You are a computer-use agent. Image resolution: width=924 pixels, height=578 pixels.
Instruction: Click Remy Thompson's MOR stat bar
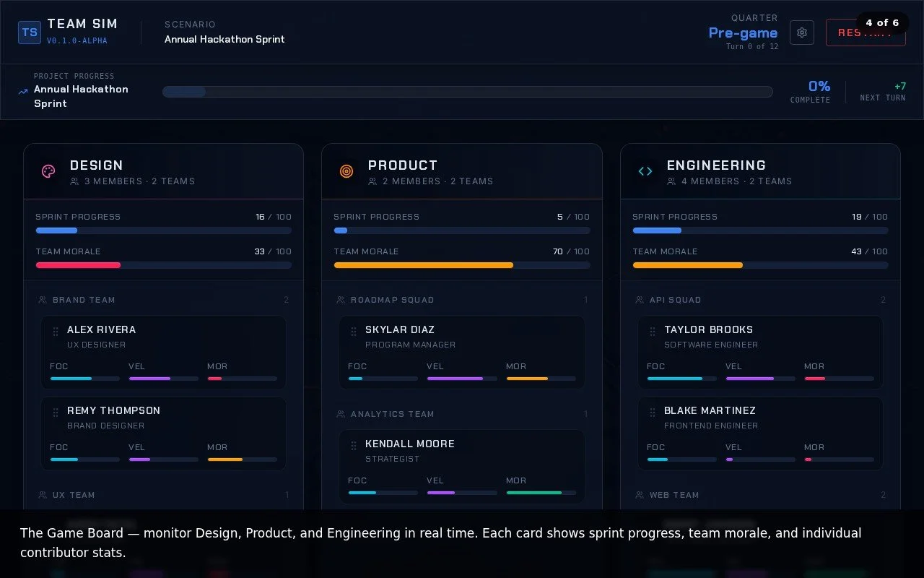point(243,460)
